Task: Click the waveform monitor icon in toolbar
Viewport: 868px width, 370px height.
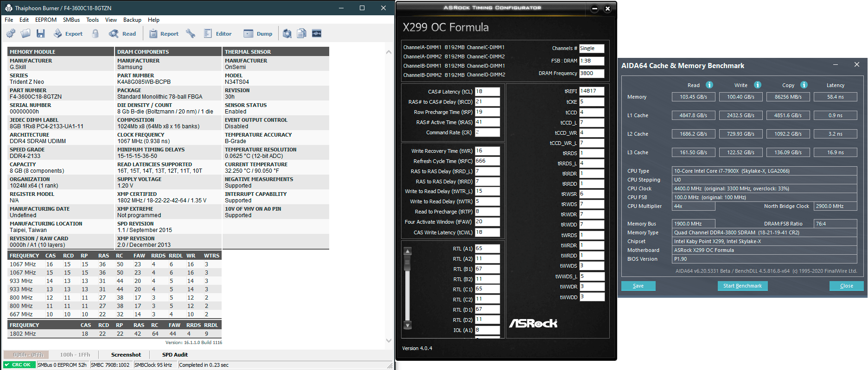Action: click(317, 33)
